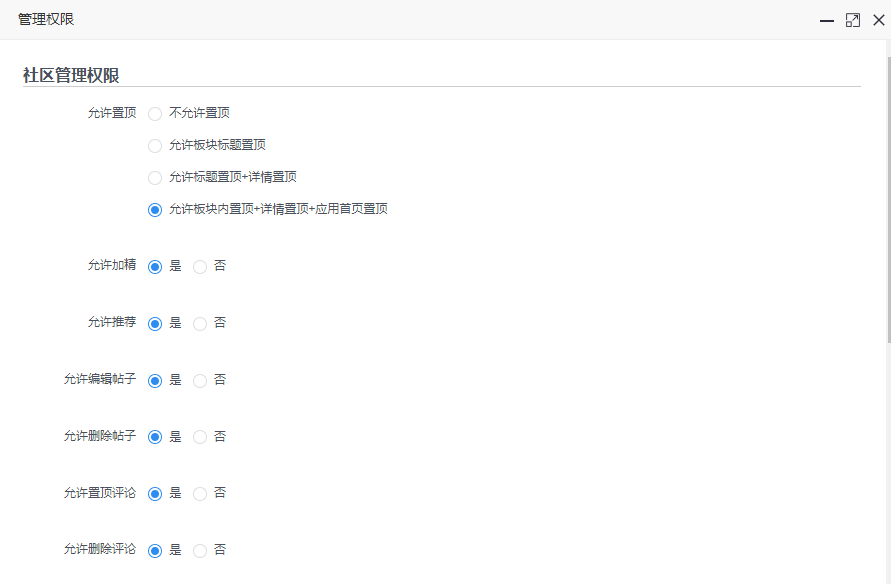Select the 不允许置顶 radio option
This screenshot has width=891, height=584.
pos(155,114)
